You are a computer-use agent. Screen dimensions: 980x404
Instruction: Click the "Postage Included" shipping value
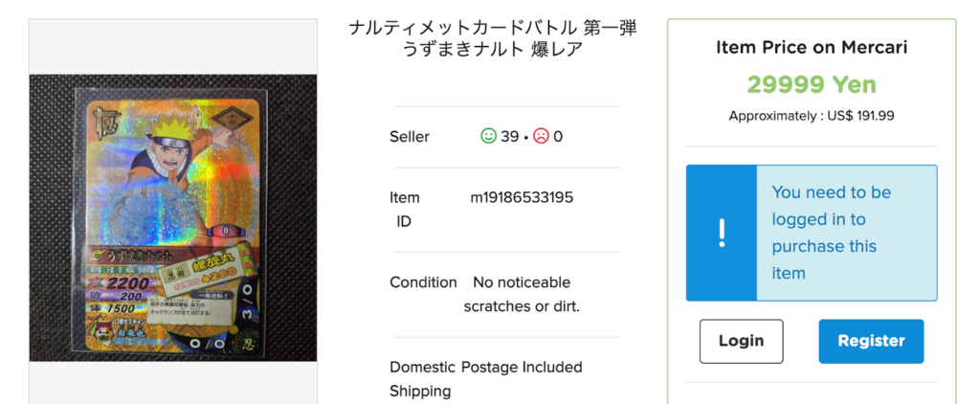[522, 368]
